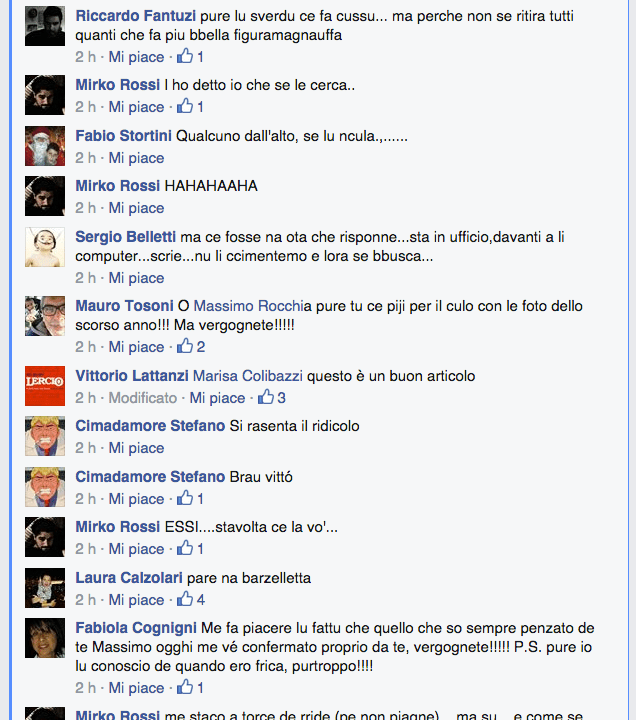Open Laura Calzolari's profile name
This screenshot has width=636, height=720.
129,578
